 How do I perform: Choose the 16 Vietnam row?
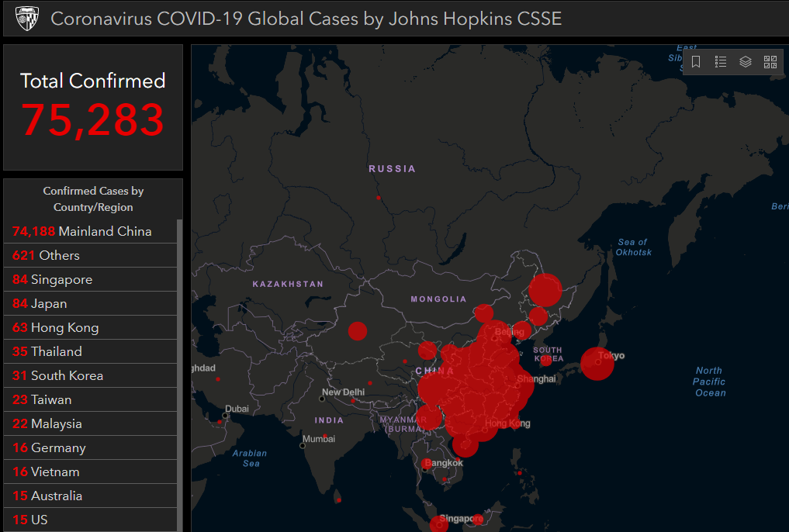[x=90, y=472]
